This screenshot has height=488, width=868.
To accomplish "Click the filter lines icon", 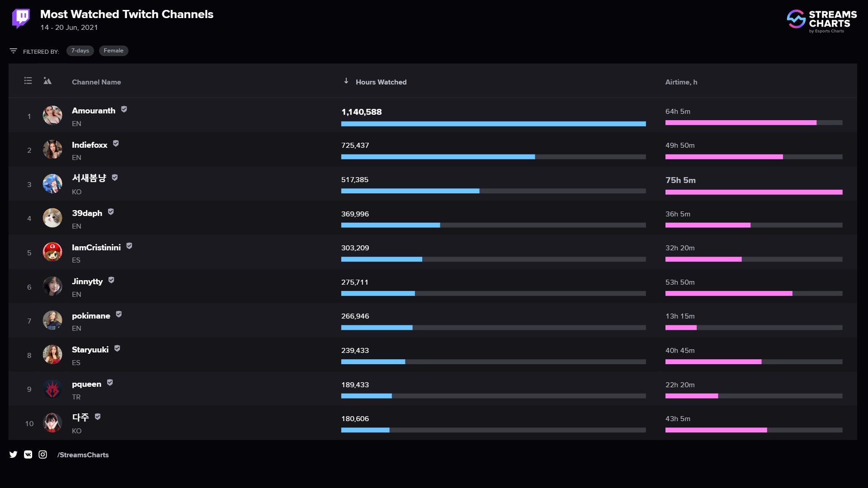I will [14, 51].
